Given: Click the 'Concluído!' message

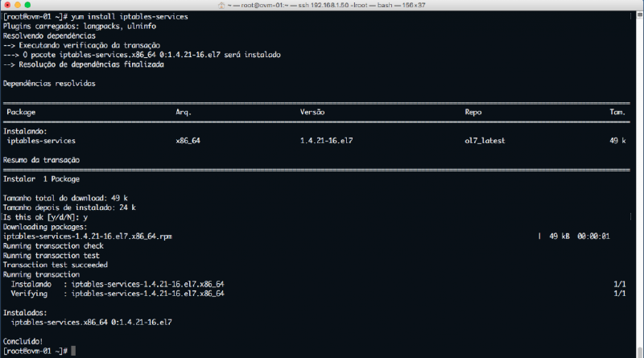Looking at the screenshot, I should [22, 341].
